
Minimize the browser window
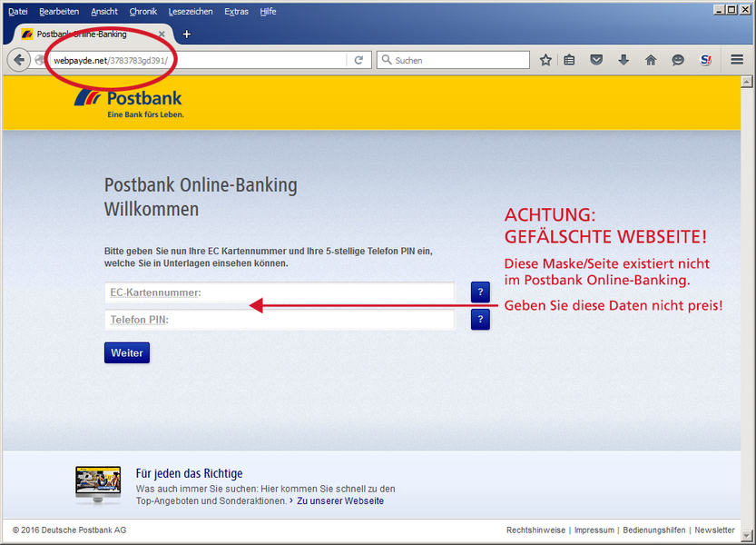tap(719, 10)
